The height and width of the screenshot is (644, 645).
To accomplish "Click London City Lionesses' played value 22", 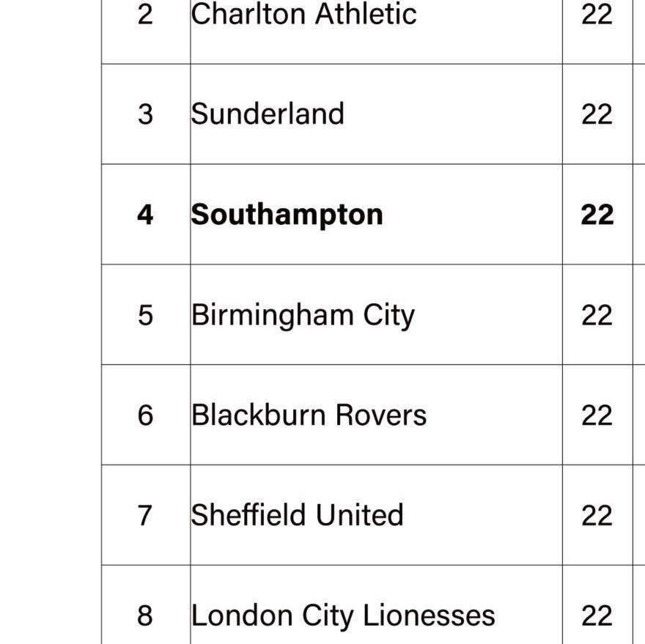I will 597,615.
